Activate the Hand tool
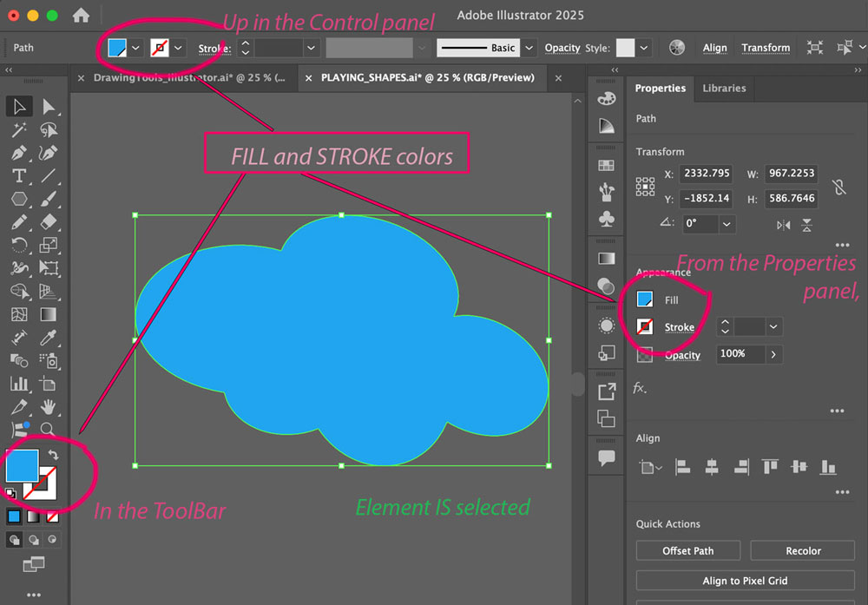The height and width of the screenshot is (605, 868). [49, 406]
